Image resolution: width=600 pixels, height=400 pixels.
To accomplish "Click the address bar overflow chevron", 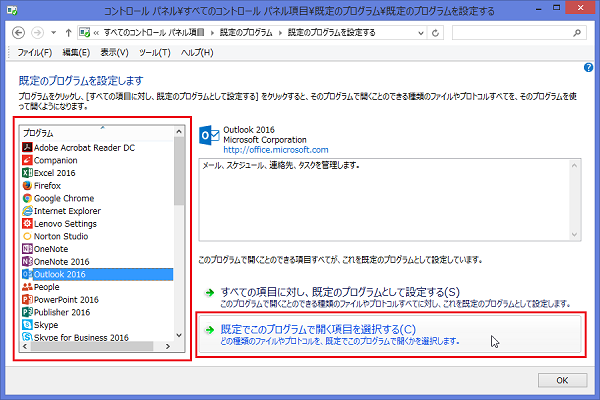I will click(96, 33).
